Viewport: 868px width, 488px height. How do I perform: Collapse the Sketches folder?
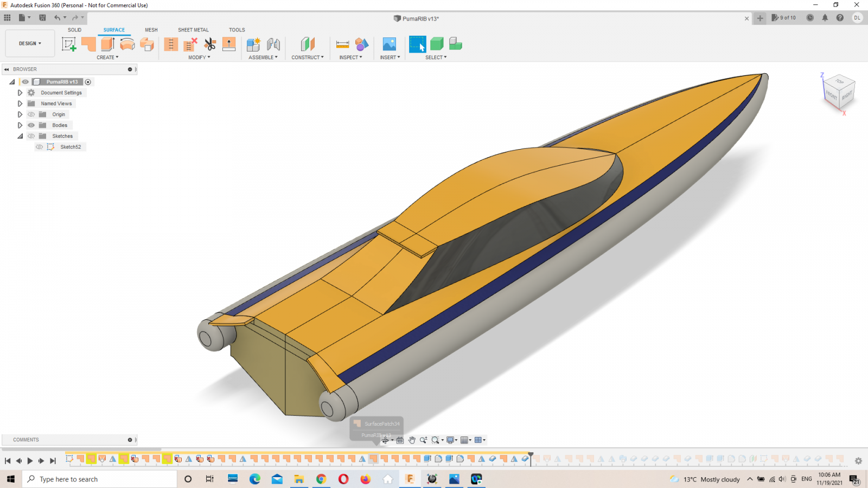point(20,136)
